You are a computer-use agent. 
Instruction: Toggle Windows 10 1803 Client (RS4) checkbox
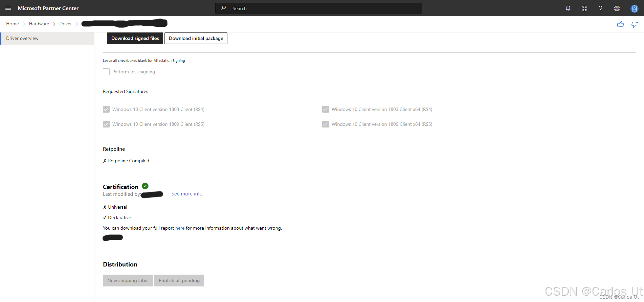pos(106,109)
